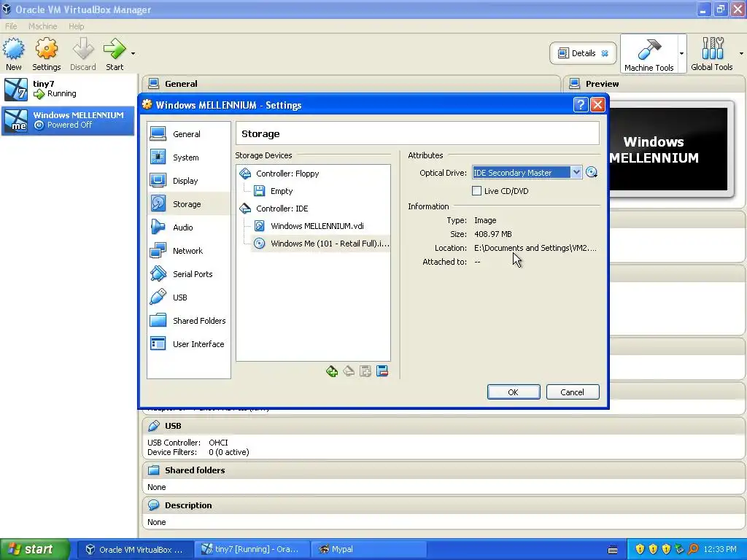Image resolution: width=747 pixels, height=560 pixels.
Task: Click the Windows start button
Action: 35,550
